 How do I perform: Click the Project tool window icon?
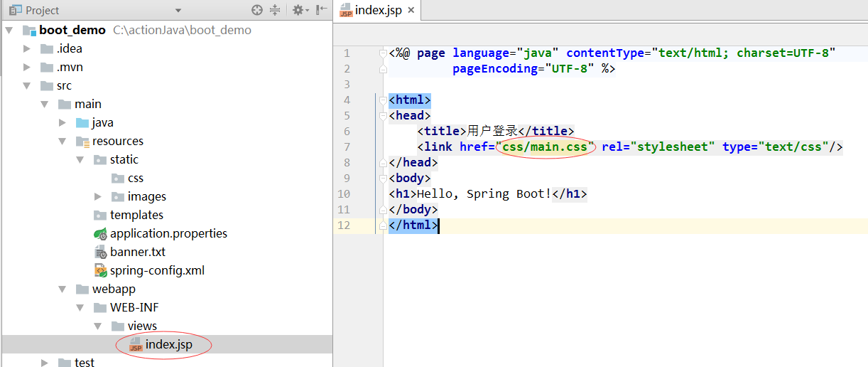tap(16, 10)
